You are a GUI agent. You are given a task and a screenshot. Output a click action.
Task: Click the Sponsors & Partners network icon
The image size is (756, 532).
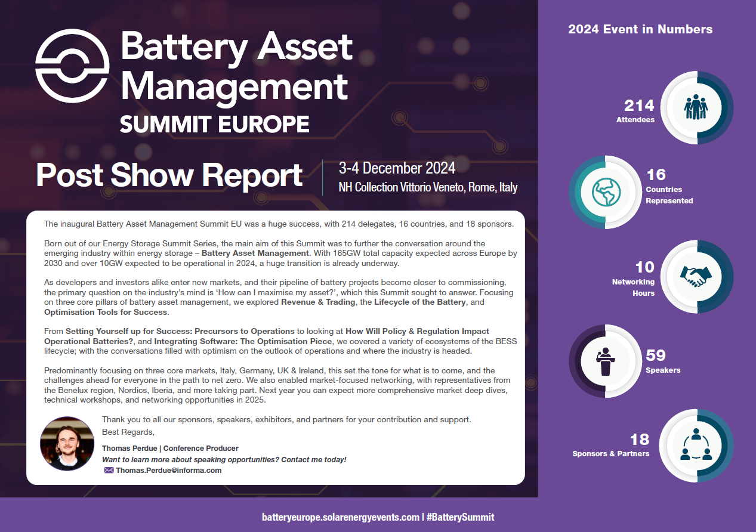pyautogui.click(x=696, y=445)
